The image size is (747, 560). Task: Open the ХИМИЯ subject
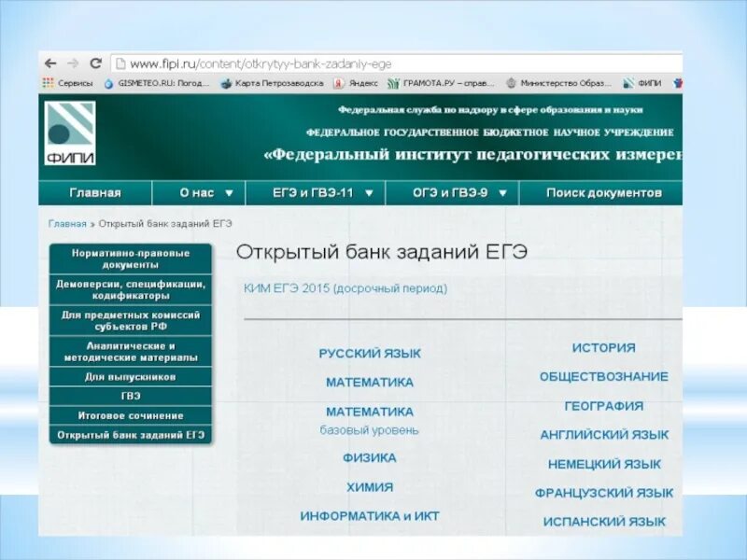point(370,487)
